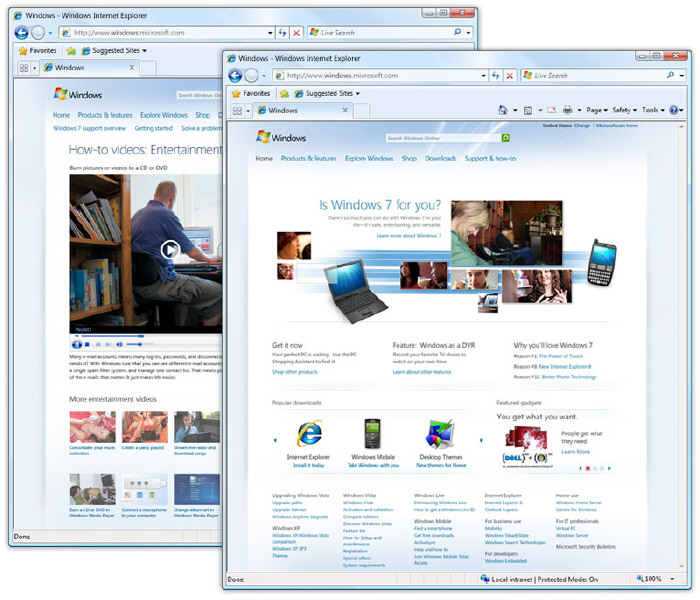Adjust video volume slider in rear window
The height and width of the screenshot is (600, 700).
pyautogui.click(x=139, y=344)
